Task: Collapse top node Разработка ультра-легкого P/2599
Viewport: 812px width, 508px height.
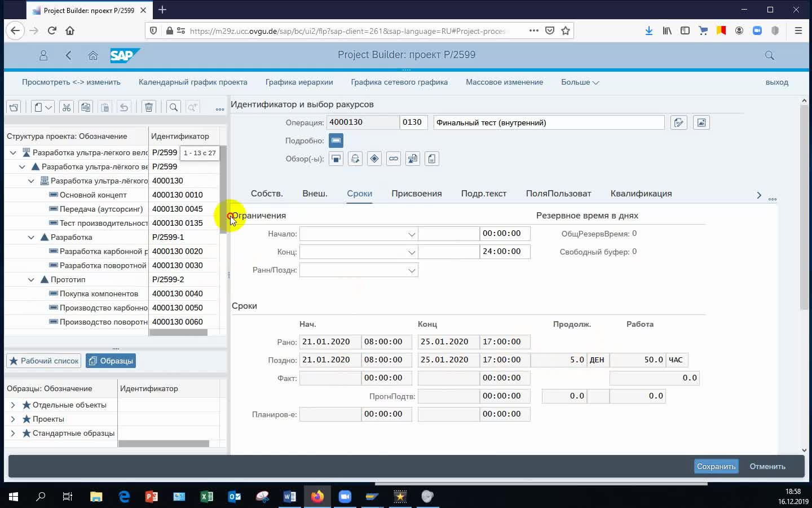Action: tap(13, 152)
